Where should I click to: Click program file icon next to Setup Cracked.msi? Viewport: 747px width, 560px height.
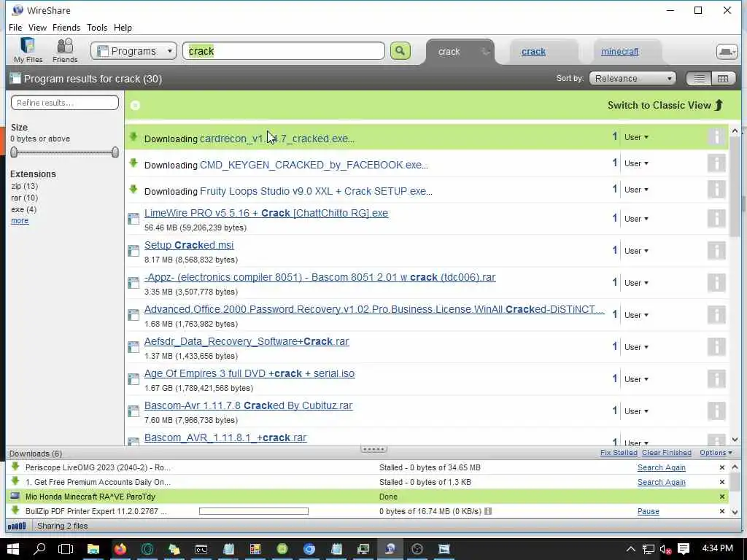pyautogui.click(x=133, y=251)
